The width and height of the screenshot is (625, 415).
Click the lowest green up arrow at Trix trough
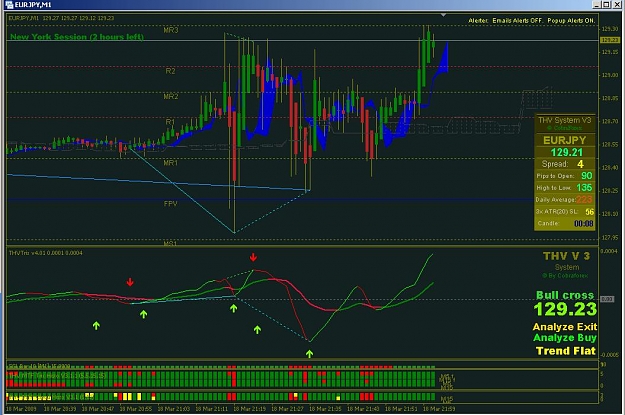309,353
